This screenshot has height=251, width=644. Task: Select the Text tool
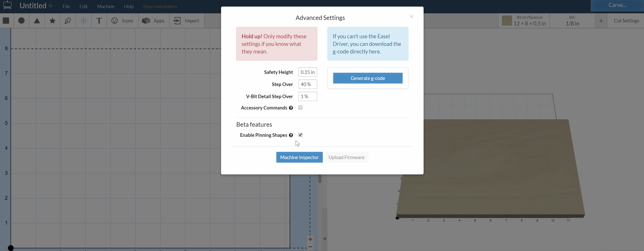(99, 21)
